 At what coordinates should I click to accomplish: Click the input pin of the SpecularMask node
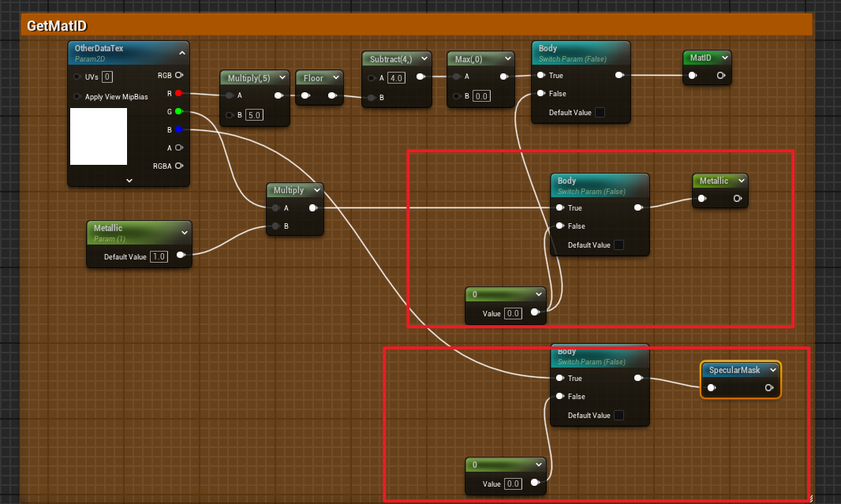712,388
